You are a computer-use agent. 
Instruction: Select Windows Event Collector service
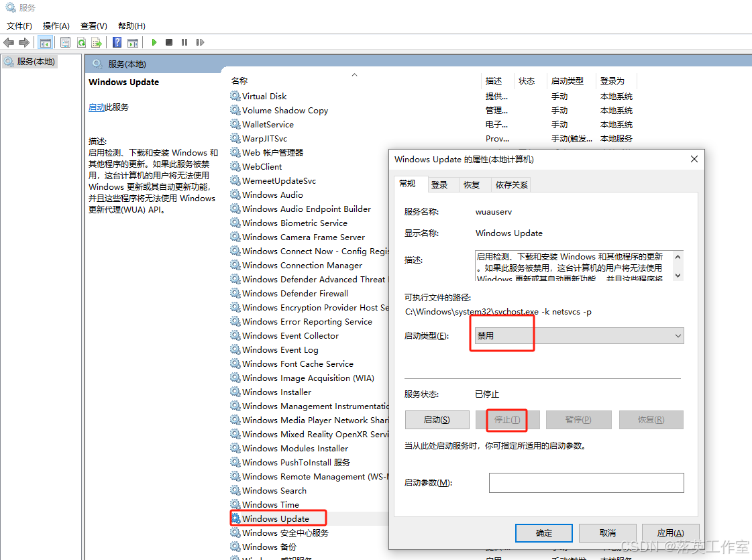point(290,335)
